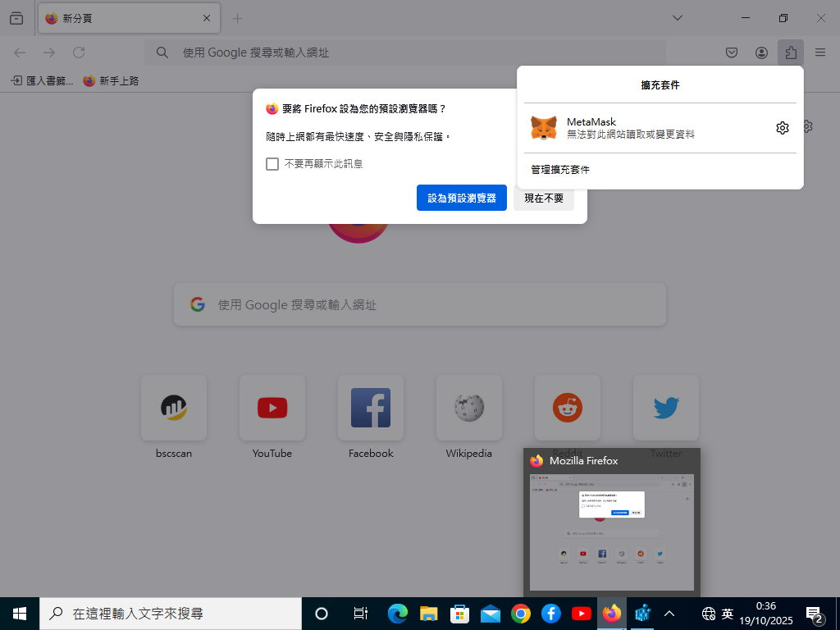
Task: Click the 現在不要 button
Action: [x=544, y=198]
